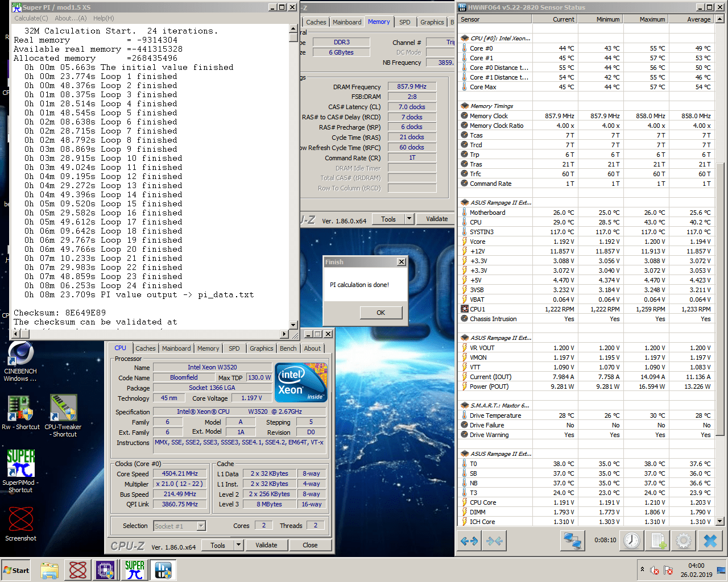The width and height of the screenshot is (728, 582).
Task: Switch to Caches tab in front CPU-Z
Action: coord(145,348)
